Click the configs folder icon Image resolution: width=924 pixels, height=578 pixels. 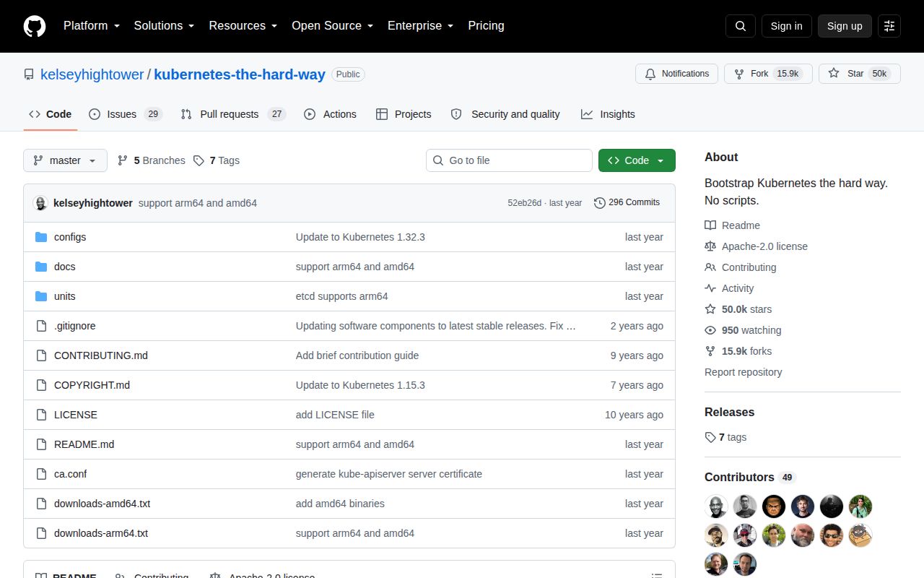coord(41,237)
